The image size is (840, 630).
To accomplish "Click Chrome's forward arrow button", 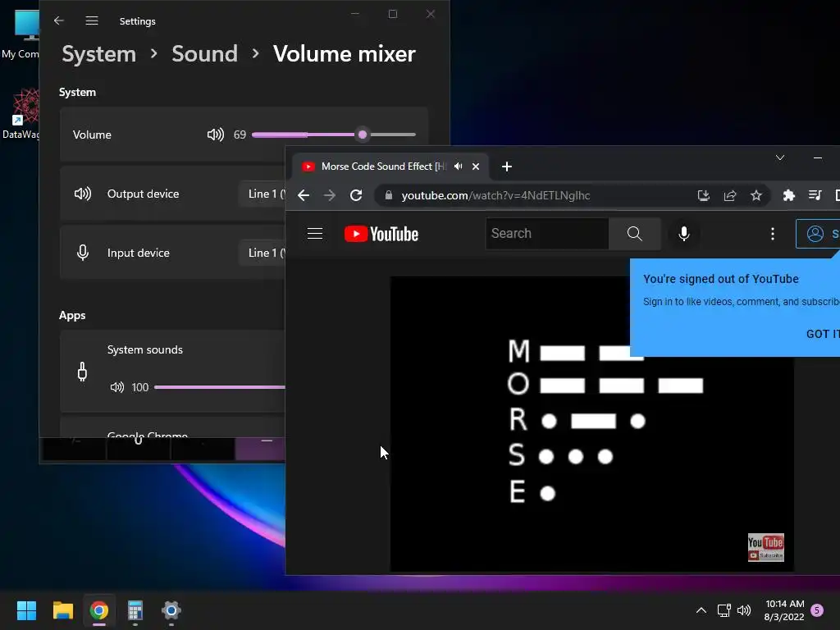I will (x=330, y=195).
